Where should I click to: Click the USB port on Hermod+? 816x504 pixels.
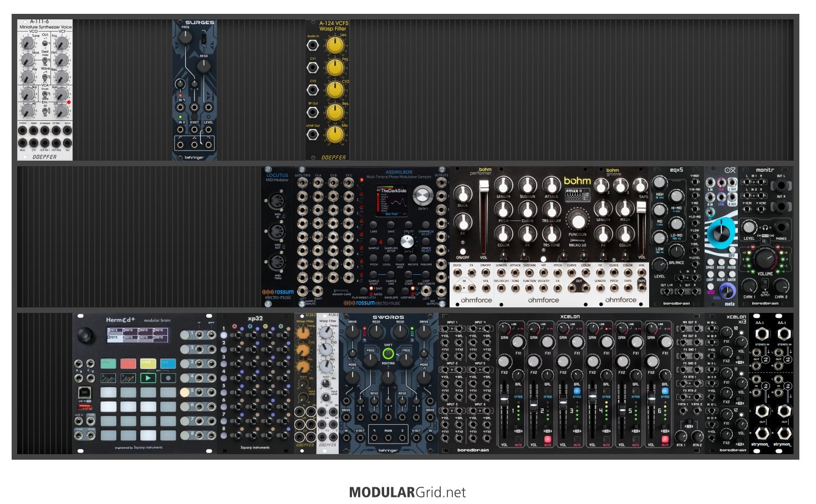[85, 394]
